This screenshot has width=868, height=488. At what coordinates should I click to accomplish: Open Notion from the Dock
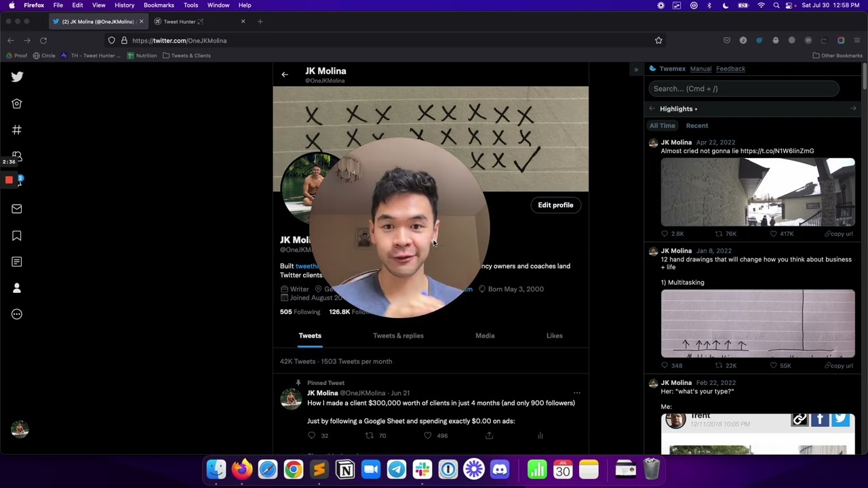coord(345,469)
